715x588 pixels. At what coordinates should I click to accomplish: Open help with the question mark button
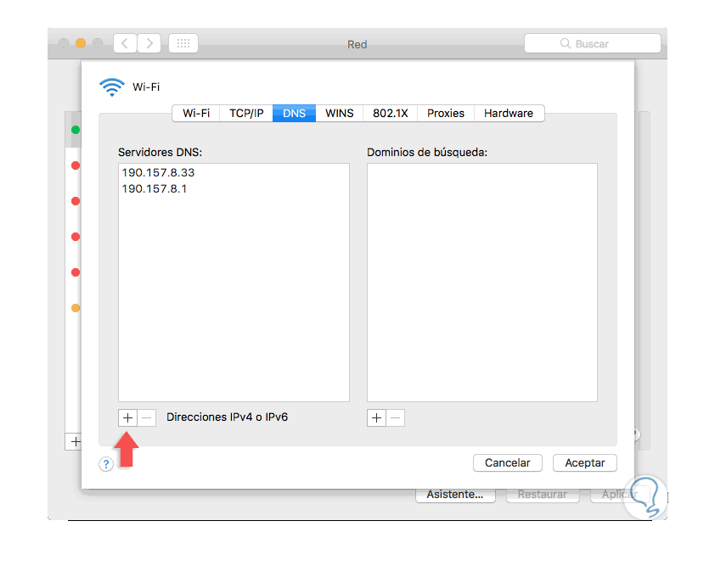point(106,464)
